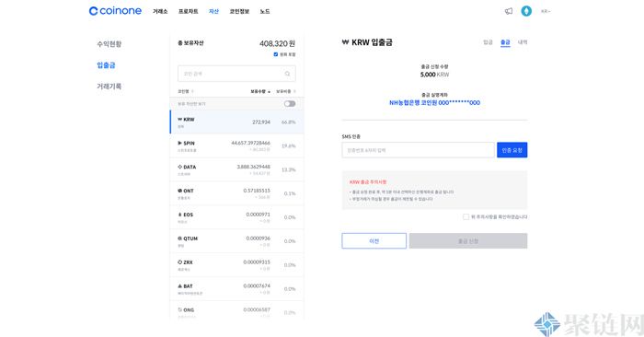Click the search magnifier in coin search
644x337 pixels.
(287, 74)
